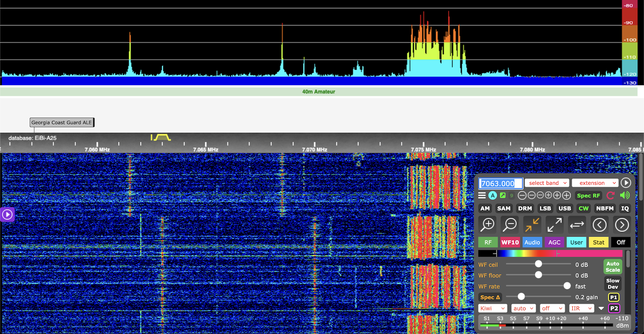Select USB demodulation mode
This screenshot has height=334, width=644.
pyautogui.click(x=565, y=208)
